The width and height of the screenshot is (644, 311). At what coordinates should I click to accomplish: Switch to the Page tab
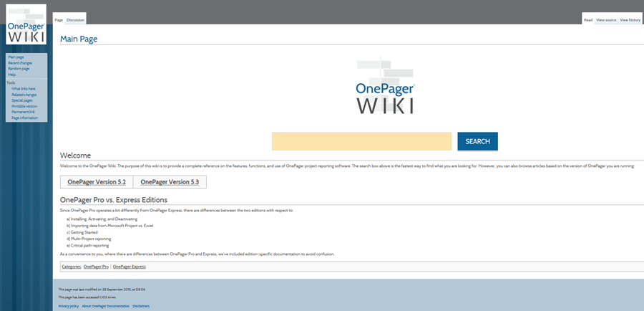point(59,20)
